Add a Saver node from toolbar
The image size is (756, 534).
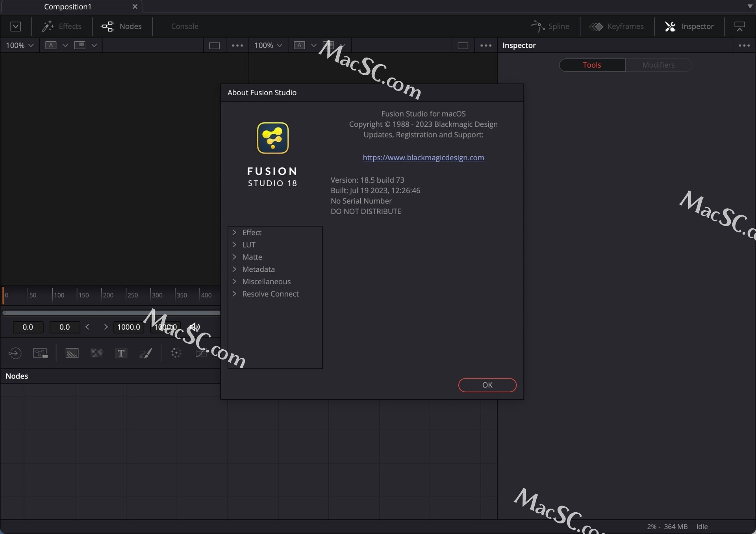(x=40, y=353)
